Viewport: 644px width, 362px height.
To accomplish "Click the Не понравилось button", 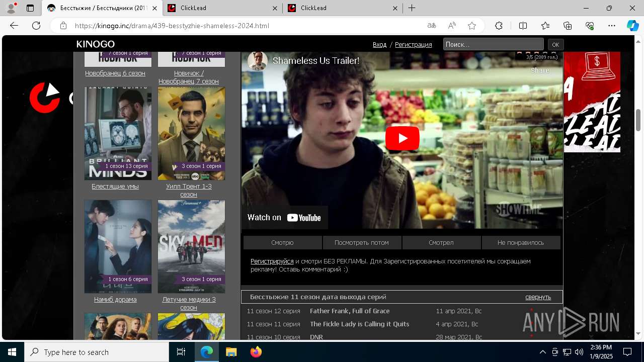I will (x=521, y=242).
